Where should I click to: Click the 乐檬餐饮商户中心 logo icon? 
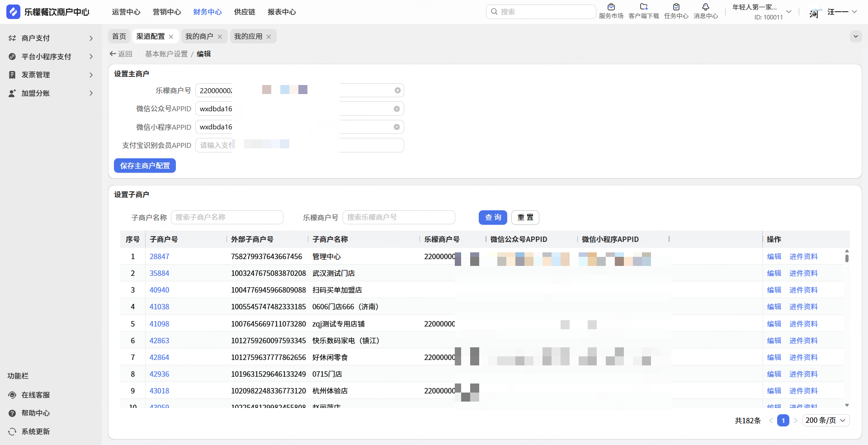(13, 12)
